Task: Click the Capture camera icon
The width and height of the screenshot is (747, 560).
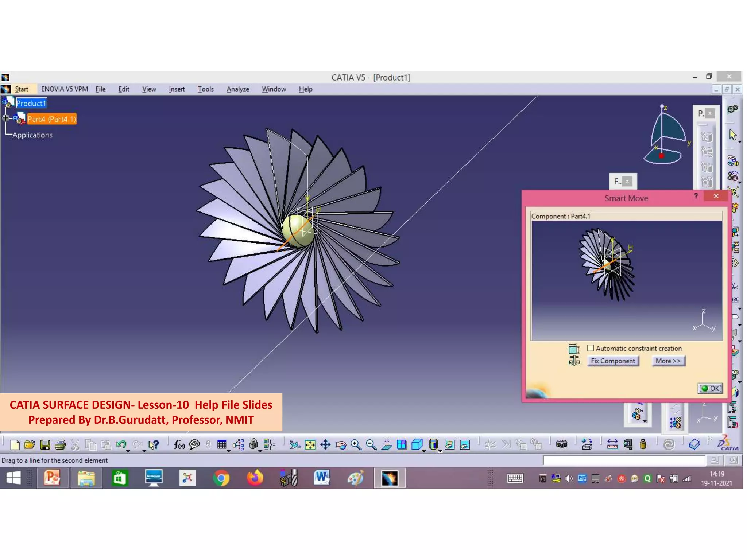Action: [x=562, y=444]
